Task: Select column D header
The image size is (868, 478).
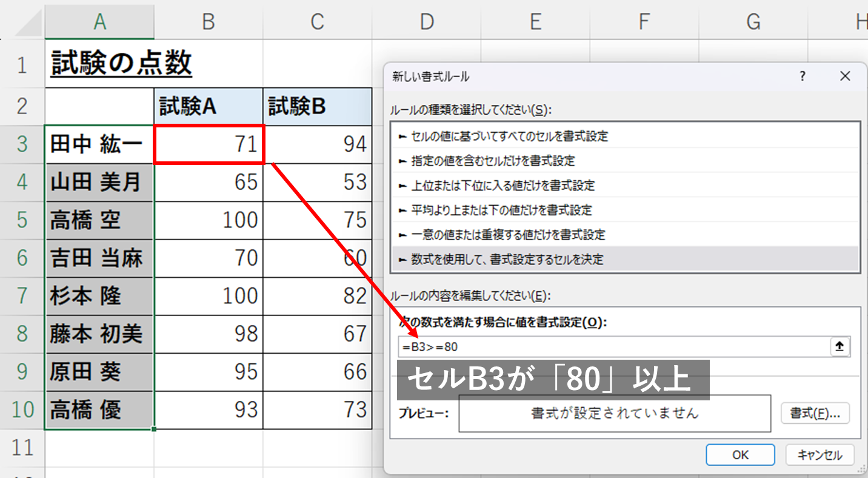Action: pos(427,22)
